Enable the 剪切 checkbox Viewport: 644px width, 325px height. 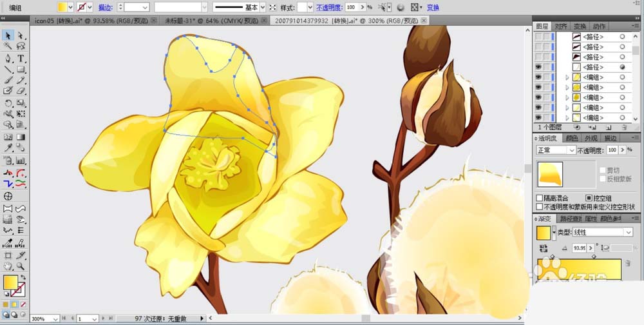click(x=602, y=170)
